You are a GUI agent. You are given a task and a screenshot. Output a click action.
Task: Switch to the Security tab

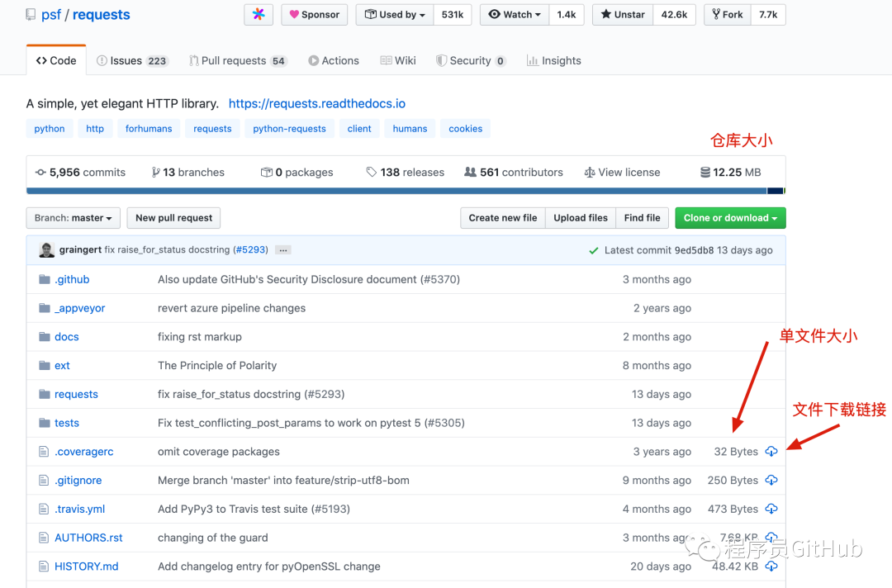pos(471,61)
